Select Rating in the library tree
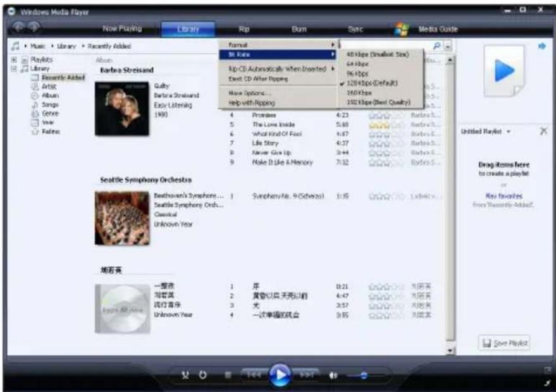Viewport: 556px width, 392px height. click(51, 132)
